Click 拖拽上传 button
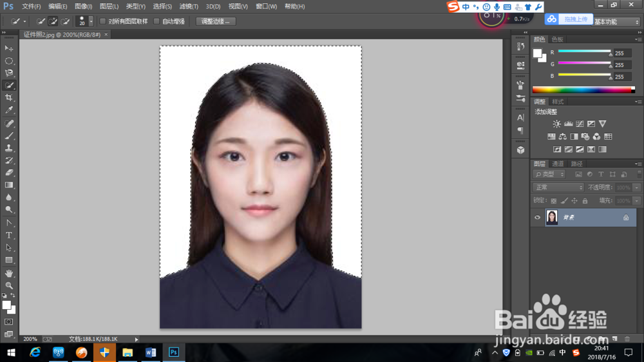Viewport: 644px width, 362px height. pyautogui.click(x=576, y=19)
